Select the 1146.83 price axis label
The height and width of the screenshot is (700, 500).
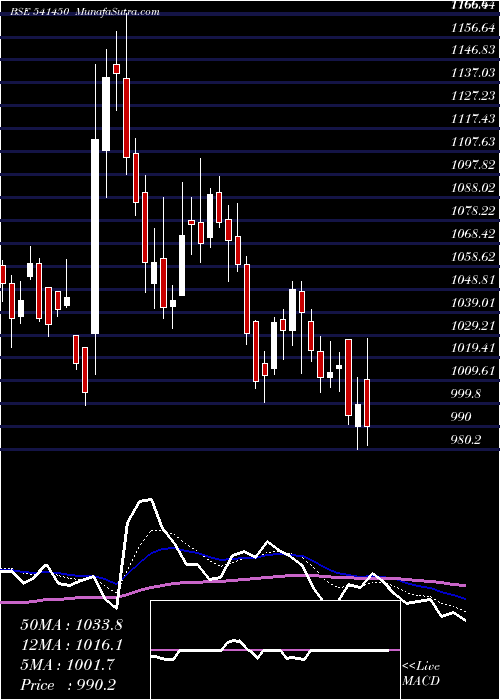click(473, 50)
